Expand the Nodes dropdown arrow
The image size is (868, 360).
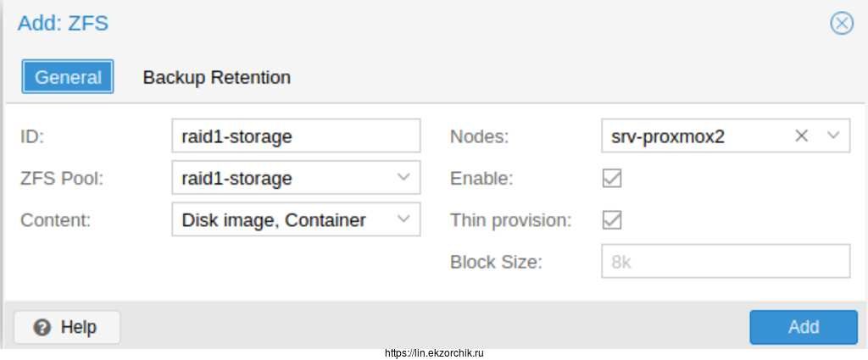click(833, 136)
